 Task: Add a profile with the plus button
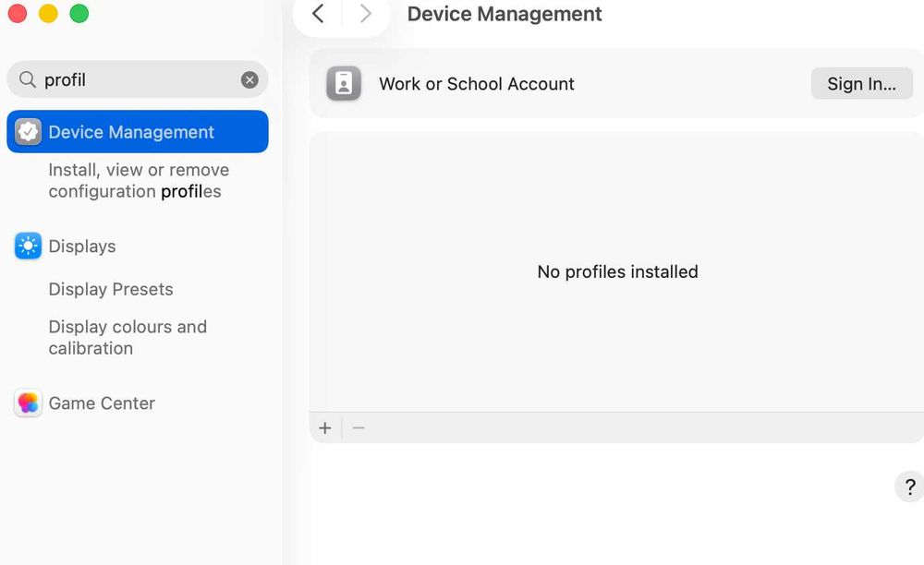click(325, 427)
